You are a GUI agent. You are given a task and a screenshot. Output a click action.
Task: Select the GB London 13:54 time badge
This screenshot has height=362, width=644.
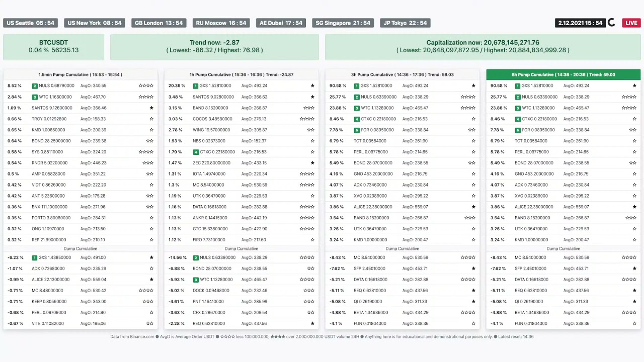tap(159, 23)
